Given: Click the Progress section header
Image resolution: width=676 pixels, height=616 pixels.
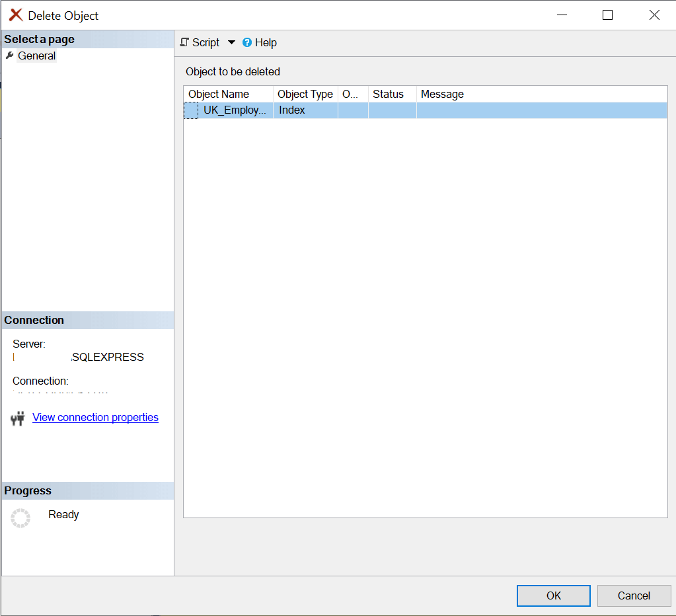Looking at the screenshot, I should click(x=88, y=491).
